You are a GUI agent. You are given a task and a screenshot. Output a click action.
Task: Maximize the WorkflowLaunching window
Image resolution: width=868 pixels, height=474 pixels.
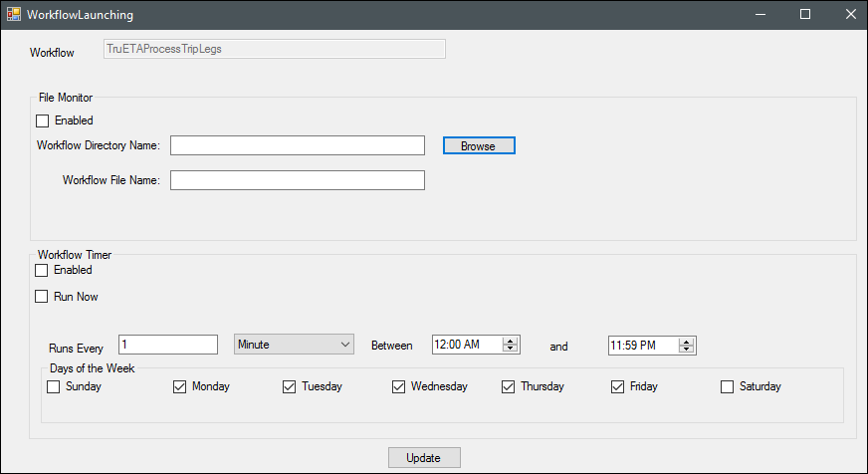tap(805, 15)
